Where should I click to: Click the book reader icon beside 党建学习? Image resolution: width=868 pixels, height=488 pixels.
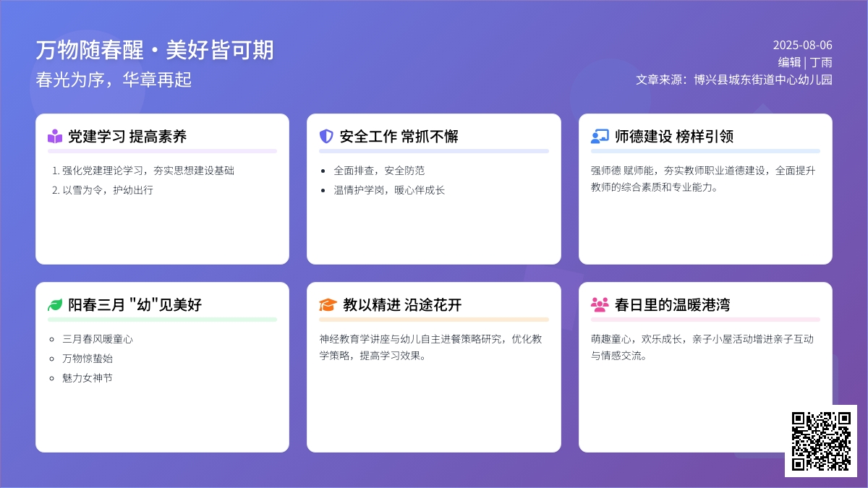pos(55,137)
